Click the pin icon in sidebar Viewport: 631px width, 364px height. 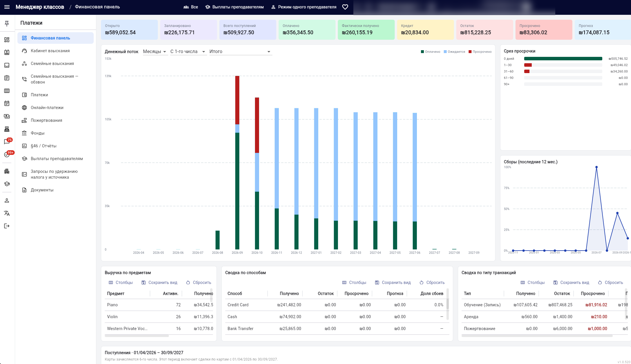pyautogui.click(x=7, y=23)
